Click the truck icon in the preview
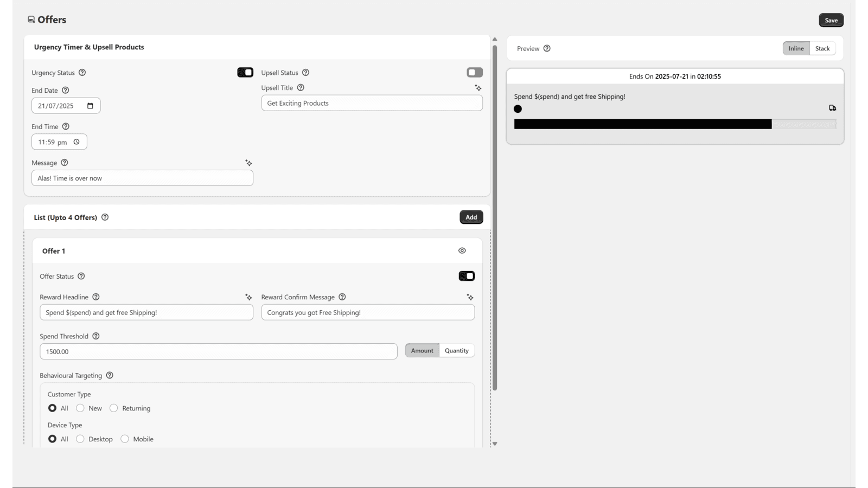 [832, 108]
